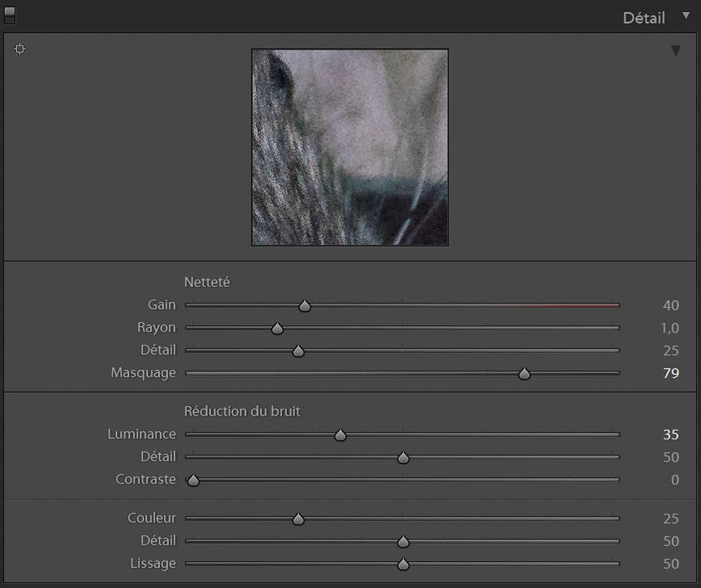Click the Couleur slider handle
This screenshot has width=701, height=588.
298,519
